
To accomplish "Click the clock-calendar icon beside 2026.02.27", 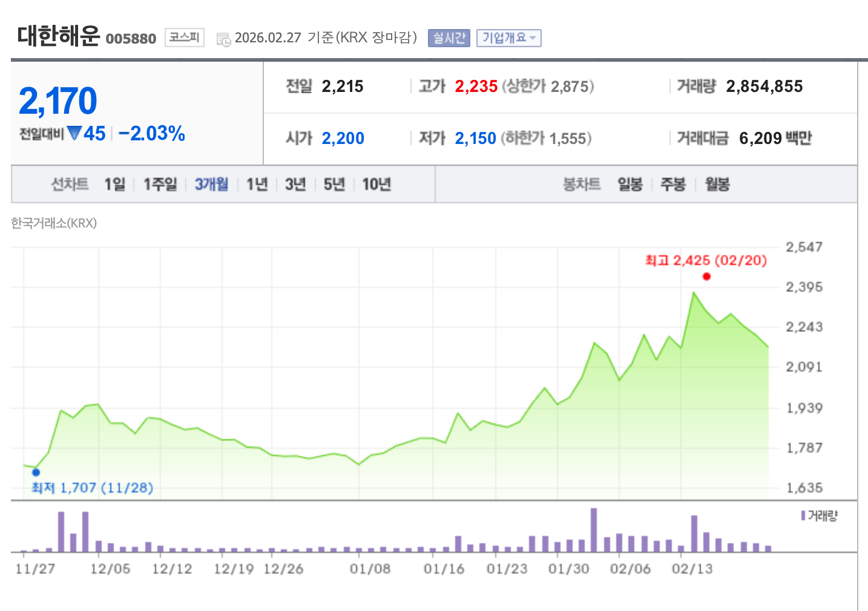I will pyautogui.click(x=224, y=39).
